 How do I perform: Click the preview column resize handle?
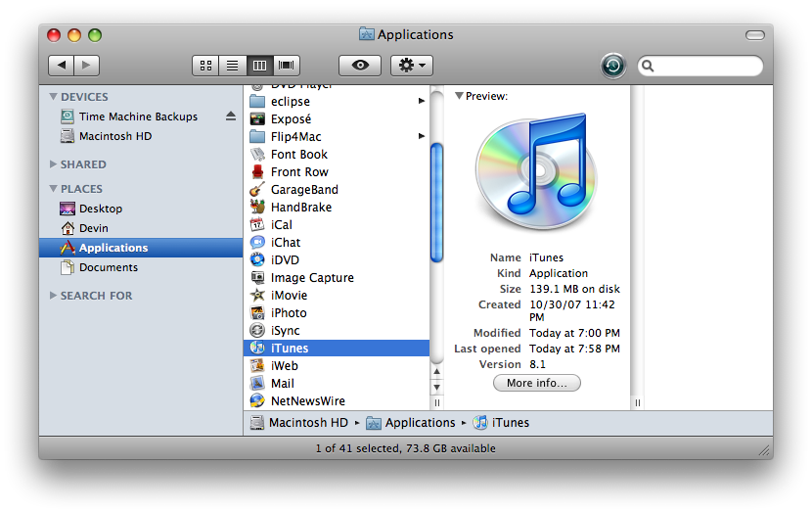(x=638, y=402)
